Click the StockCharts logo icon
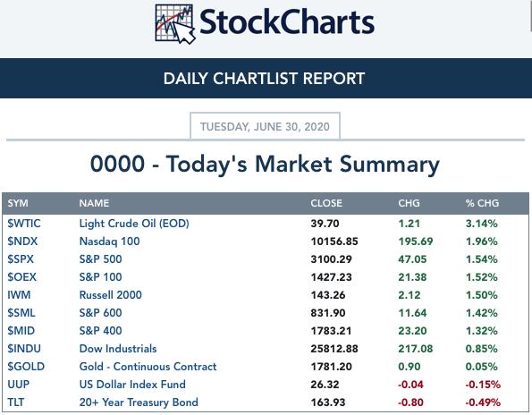 (x=175, y=24)
